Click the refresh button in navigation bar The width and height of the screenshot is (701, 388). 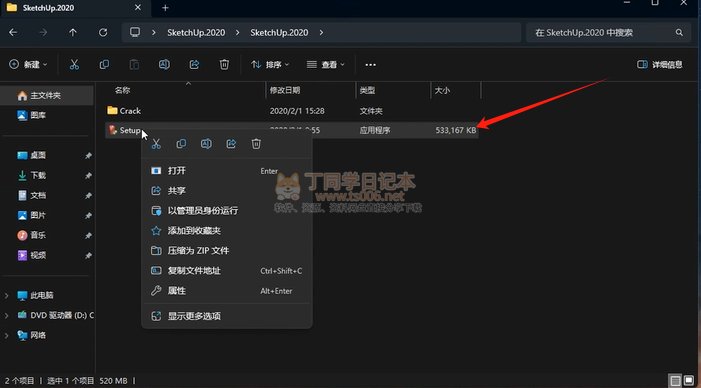tap(103, 33)
